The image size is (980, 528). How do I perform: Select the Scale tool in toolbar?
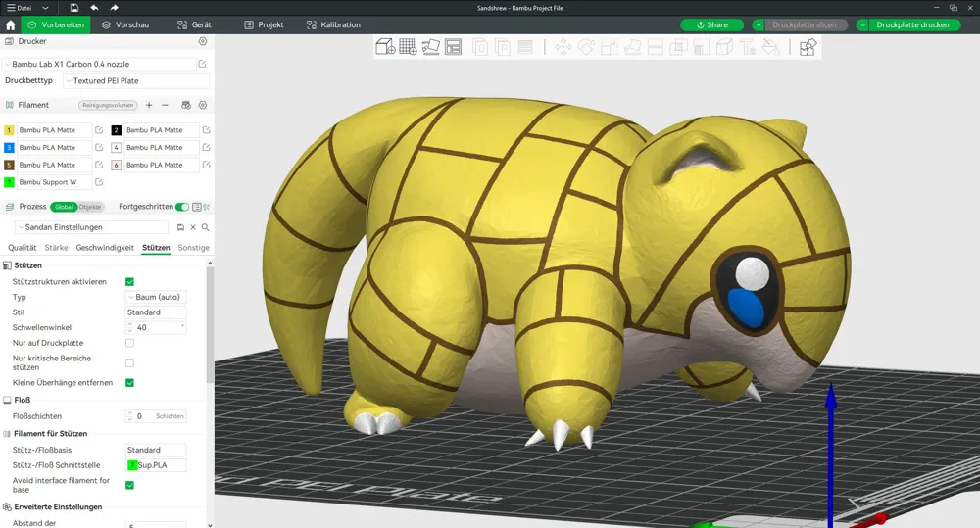tap(610, 47)
